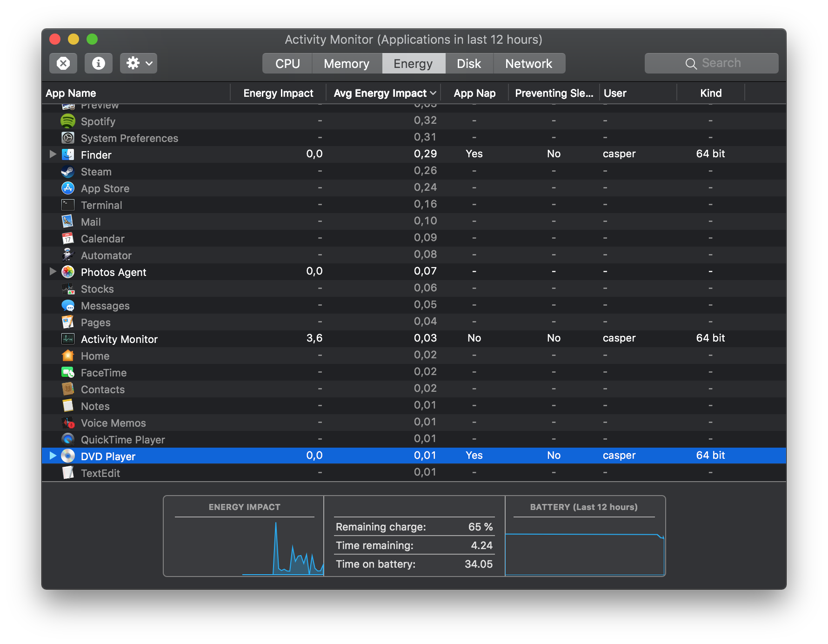The image size is (828, 644).
Task: Switch to the Disk tab
Action: pos(469,63)
